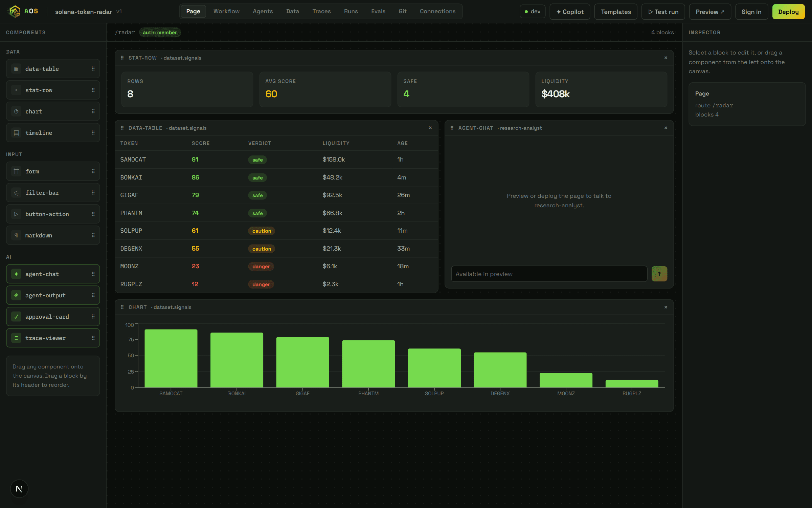812x508 pixels.
Task: Select the SAMOCAT table row token
Action: pos(133,160)
